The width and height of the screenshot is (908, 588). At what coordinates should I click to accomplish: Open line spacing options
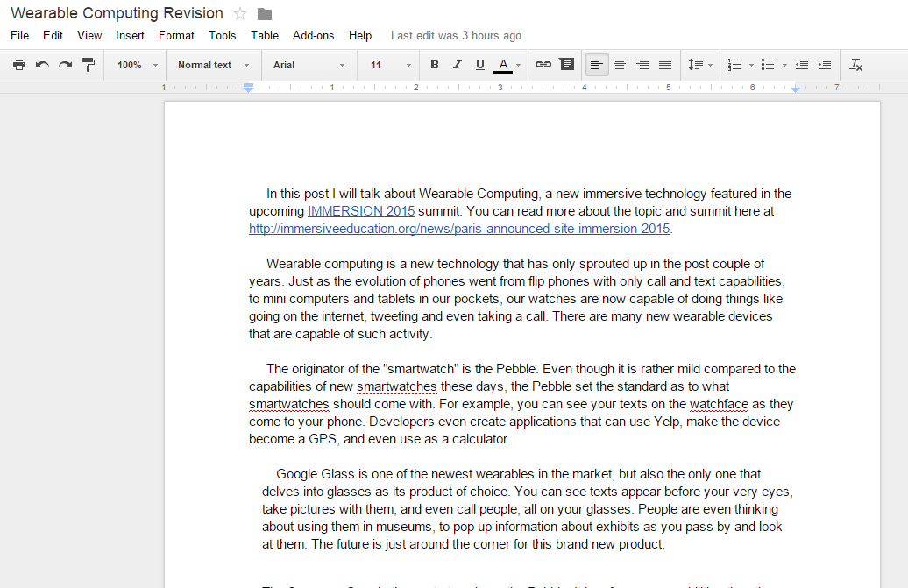pyautogui.click(x=700, y=65)
